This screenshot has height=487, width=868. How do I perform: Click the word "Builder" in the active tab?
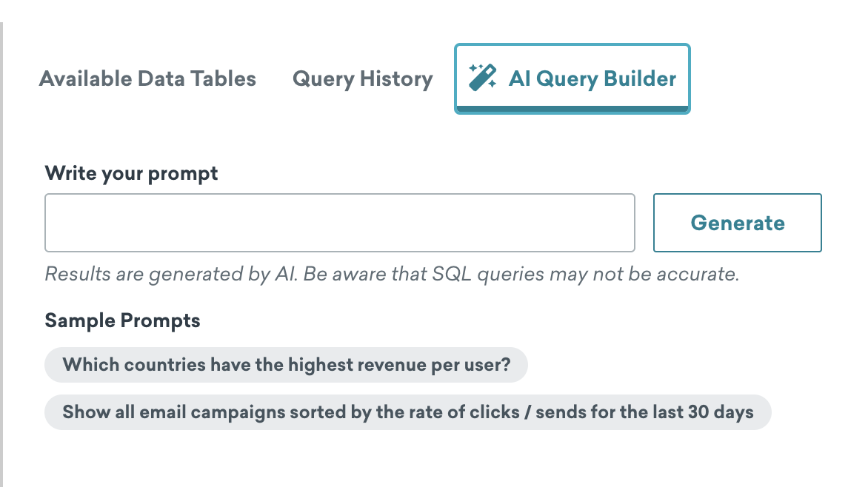(x=640, y=78)
